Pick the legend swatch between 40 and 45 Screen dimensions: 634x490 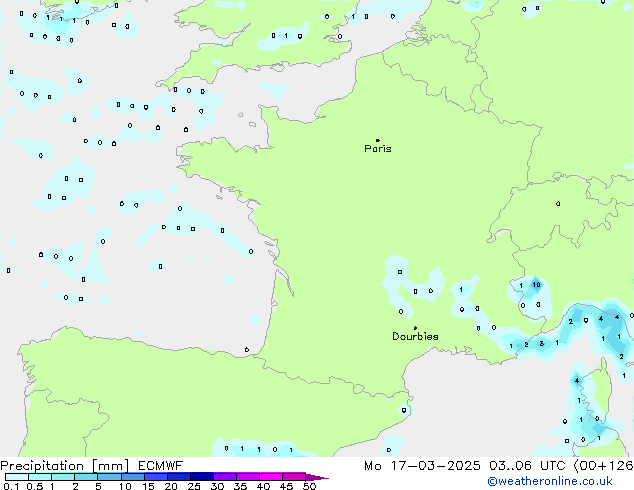[x=271, y=477]
